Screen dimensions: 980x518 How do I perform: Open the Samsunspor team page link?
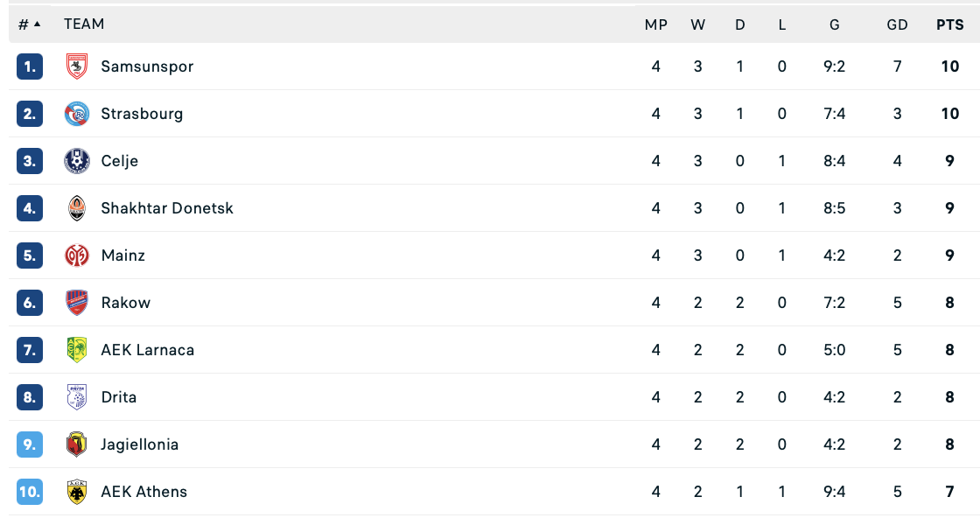point(147,66)
